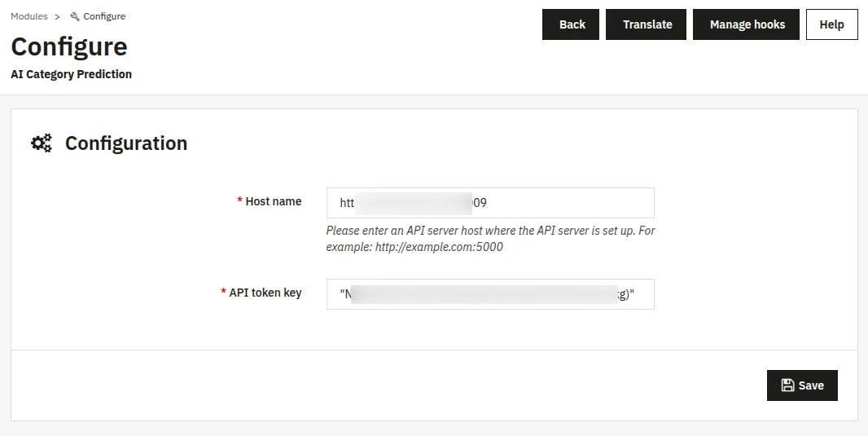Image resolution: width=868 pixels, height=436 pixels.
Task: Save the module configuration
Action: coord(802,385)
